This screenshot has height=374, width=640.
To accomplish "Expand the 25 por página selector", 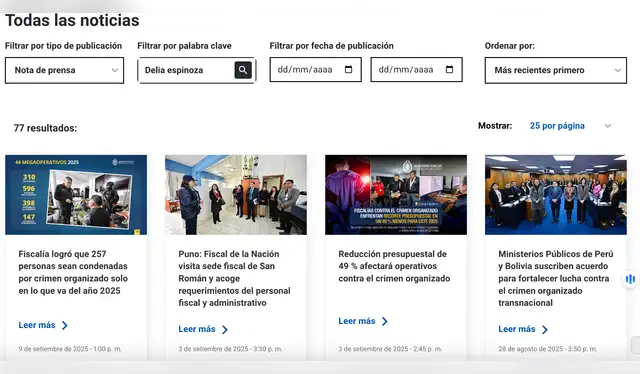I will [x=570, y=126].
